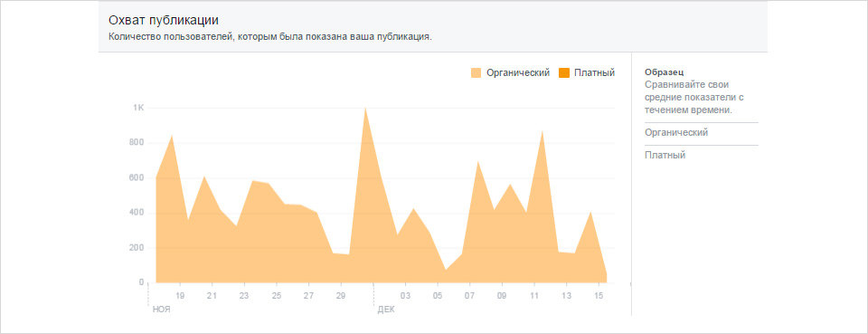This screenshot has height=334, width=868.
Task: Click the 15 date label on axis
Action: pyautogui.click(x=599, y=296)
